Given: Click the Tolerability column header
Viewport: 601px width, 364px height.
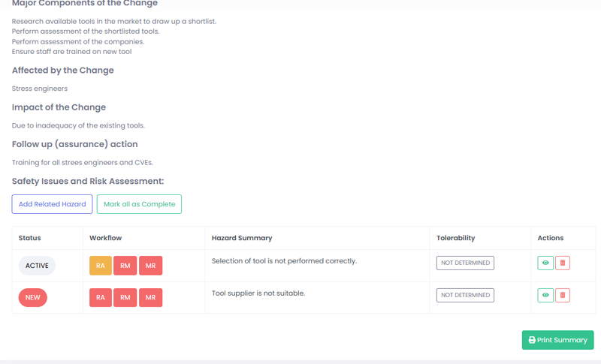Looking at the screenshot, I should [455, 238].
